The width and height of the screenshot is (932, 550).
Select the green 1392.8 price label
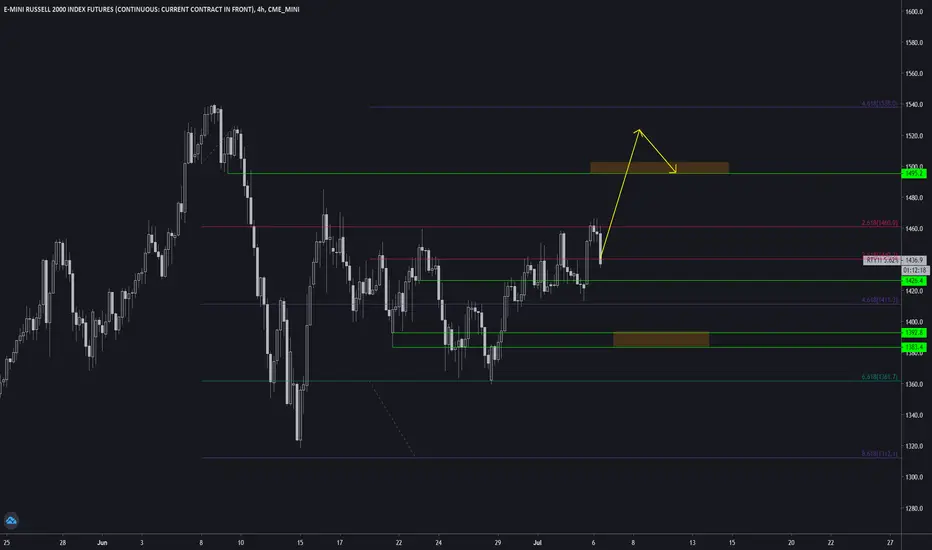[914, 333]
